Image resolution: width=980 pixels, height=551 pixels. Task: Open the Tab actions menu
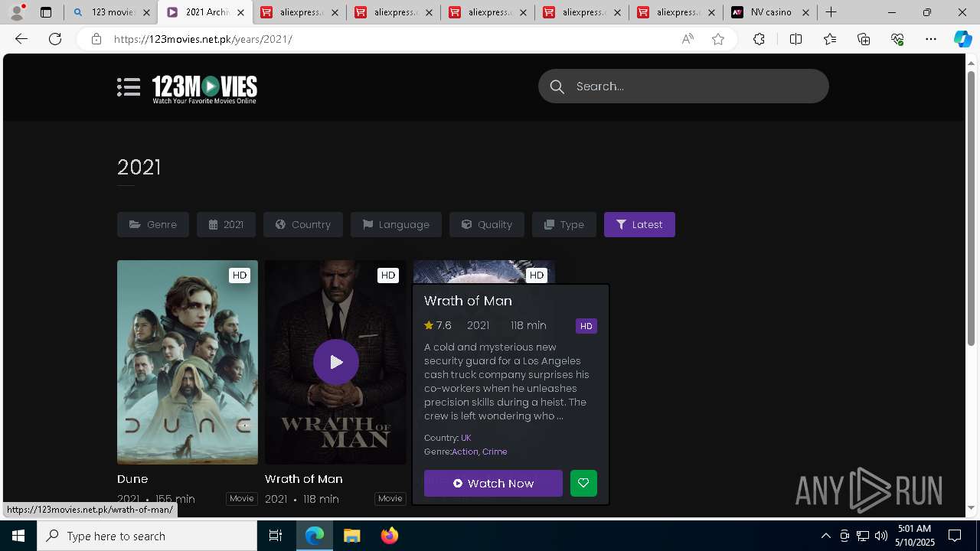[x=46, y=12]
